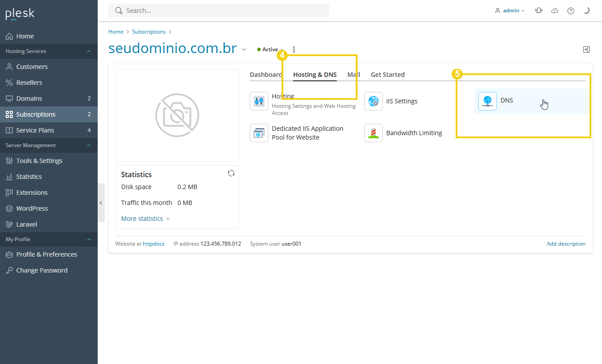Collapse the left navigation sidebar
602x364 pixels.
click(x=101, y=202)
